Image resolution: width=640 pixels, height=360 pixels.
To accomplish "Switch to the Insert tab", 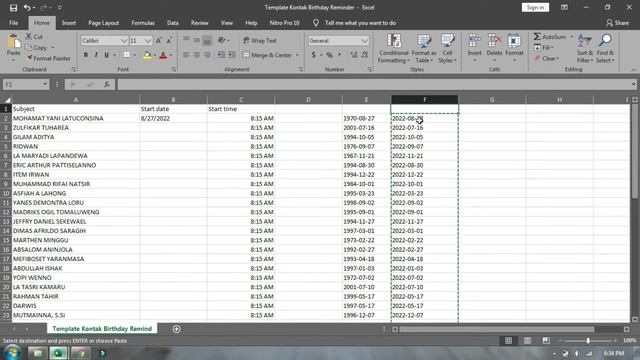I will click(69, 23).
